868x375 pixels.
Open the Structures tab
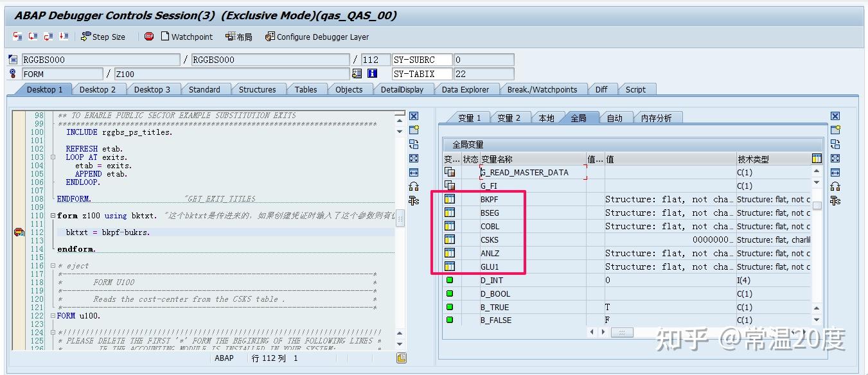tap(257, 90)
